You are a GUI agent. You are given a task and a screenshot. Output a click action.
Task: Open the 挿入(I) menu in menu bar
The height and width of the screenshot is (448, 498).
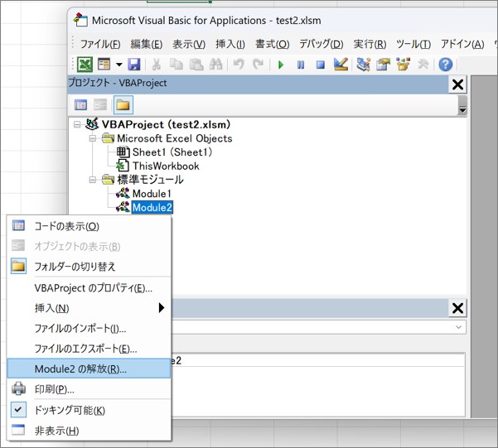(230, 44)
